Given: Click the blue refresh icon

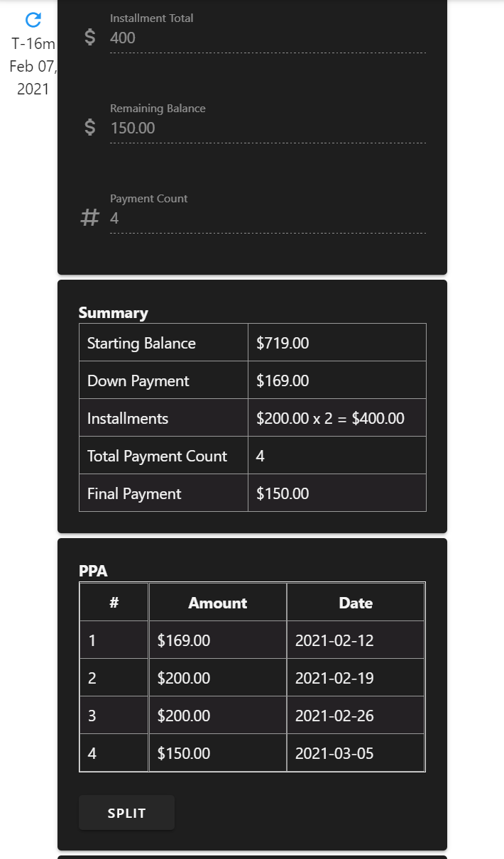Looking at the screenshot, I should tap(33, 20).
